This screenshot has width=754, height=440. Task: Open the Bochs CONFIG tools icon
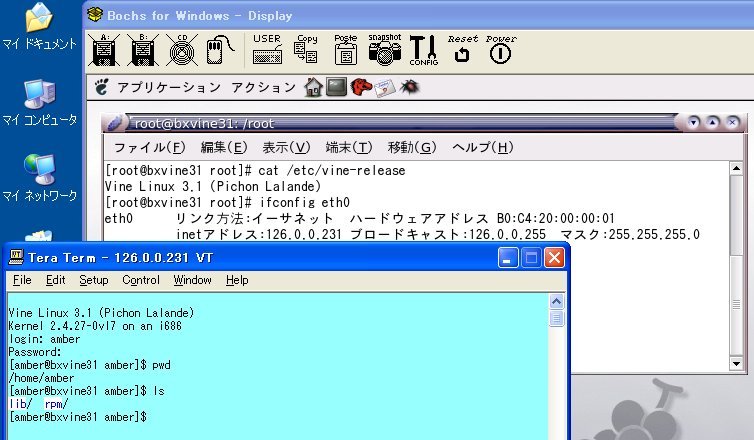pyautogui.click(x=424, y=50)
